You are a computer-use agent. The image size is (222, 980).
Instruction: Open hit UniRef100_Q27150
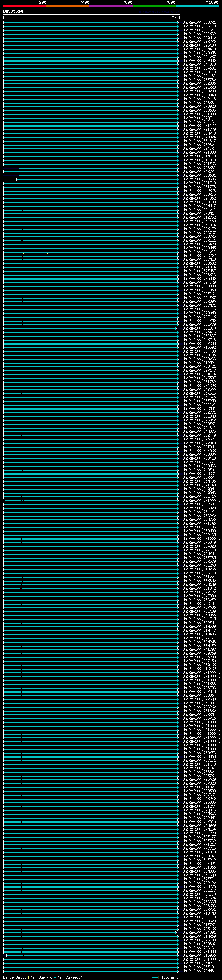199,661
